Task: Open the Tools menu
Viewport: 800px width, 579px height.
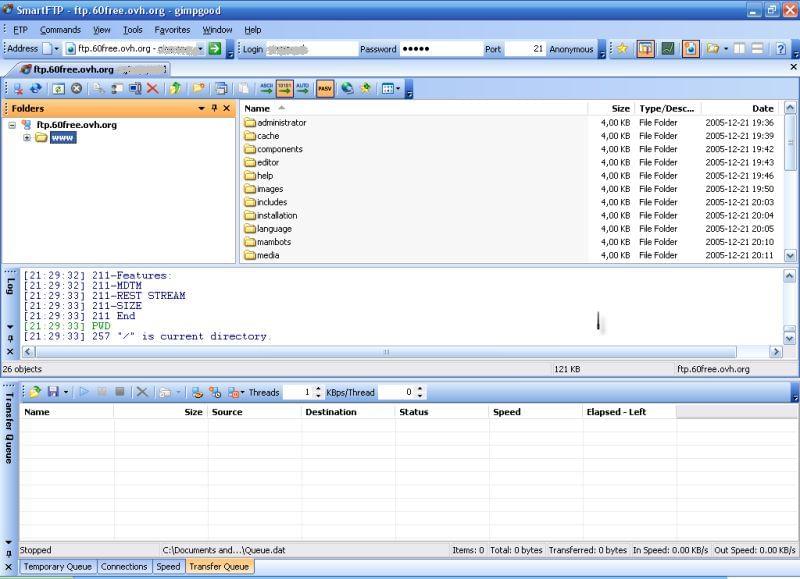Action: point(133,30)
